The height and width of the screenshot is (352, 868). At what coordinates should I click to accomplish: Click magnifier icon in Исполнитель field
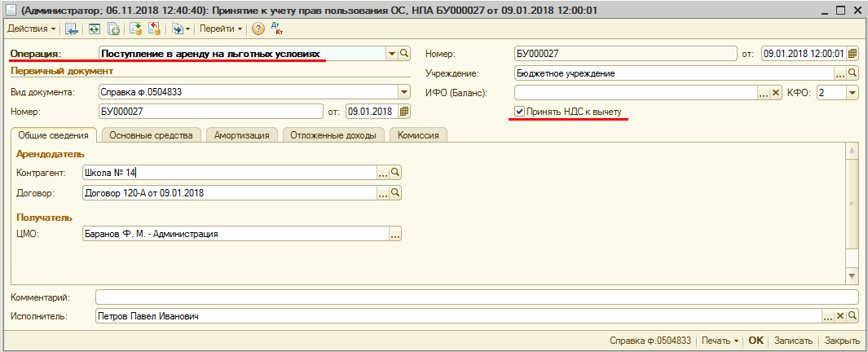coord(852,316)
